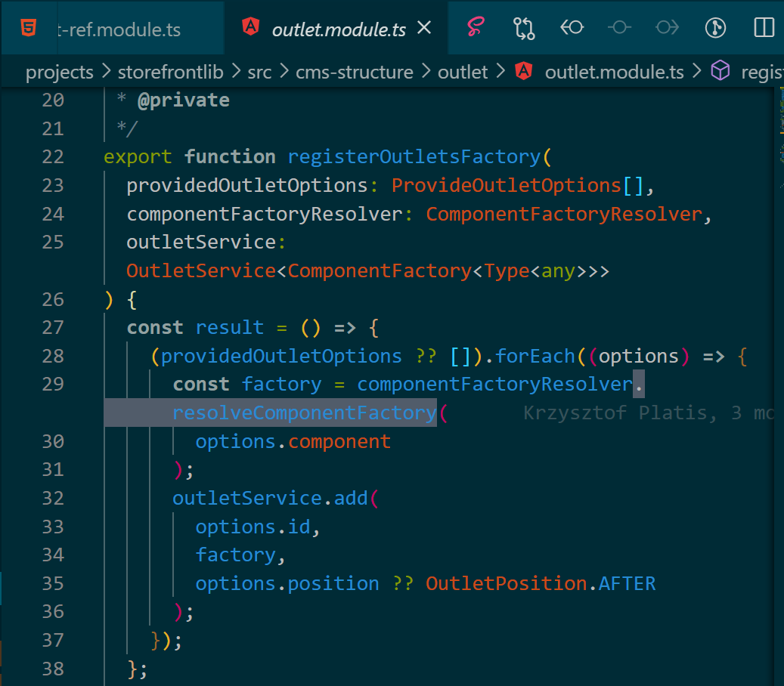This screenshot has width=784, height=686.
Task: Click OutletPosition.AFTER on line 35
Action: [x=541, y=583]
